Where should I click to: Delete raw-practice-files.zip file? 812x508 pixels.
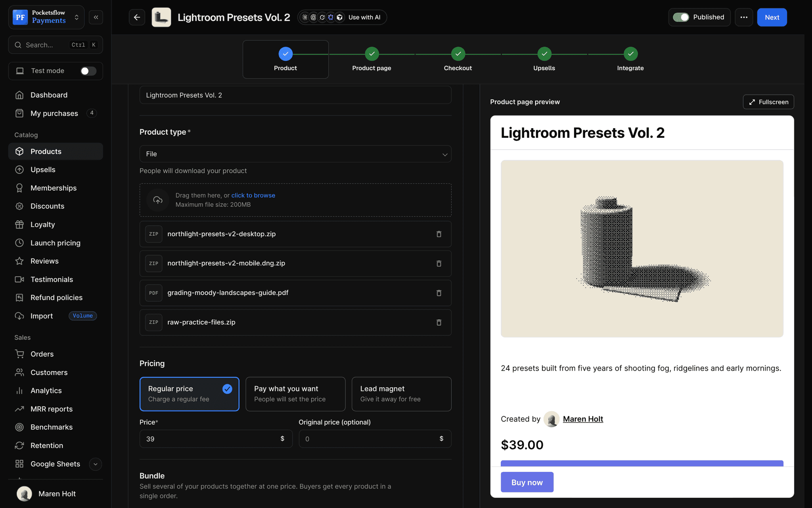coord(439,322)
